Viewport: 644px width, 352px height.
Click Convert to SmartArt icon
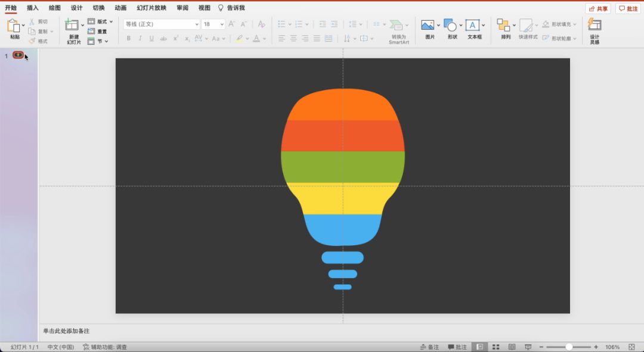pyautogui.click(x=396, y=25)
